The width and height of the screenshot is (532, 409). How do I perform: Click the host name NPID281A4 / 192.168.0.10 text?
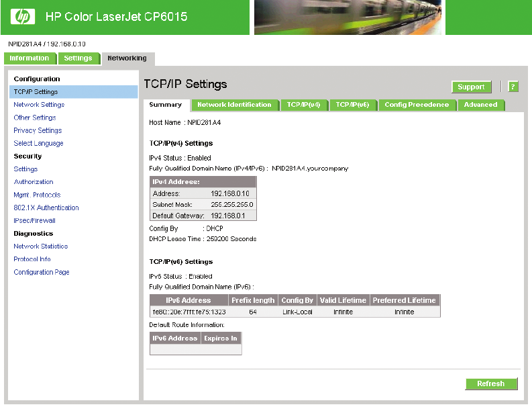[x=47, y=44]
